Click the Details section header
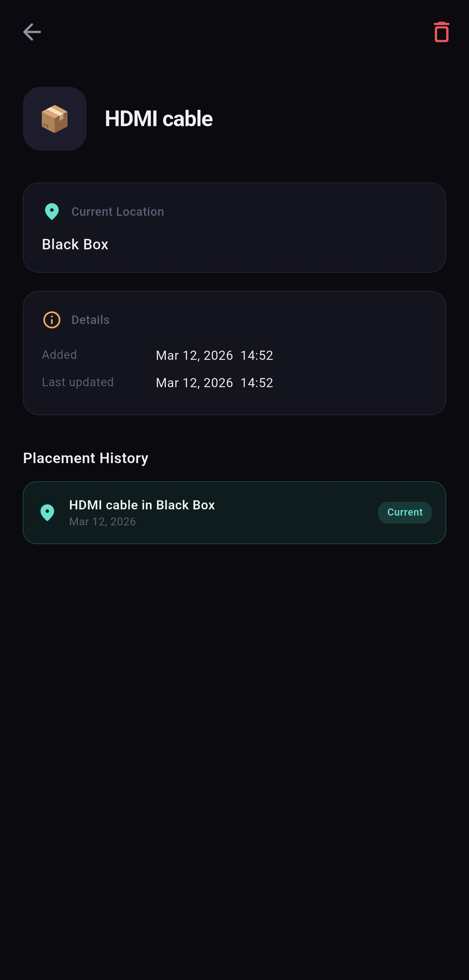The image size is (469, 980). tap(91, 320)
